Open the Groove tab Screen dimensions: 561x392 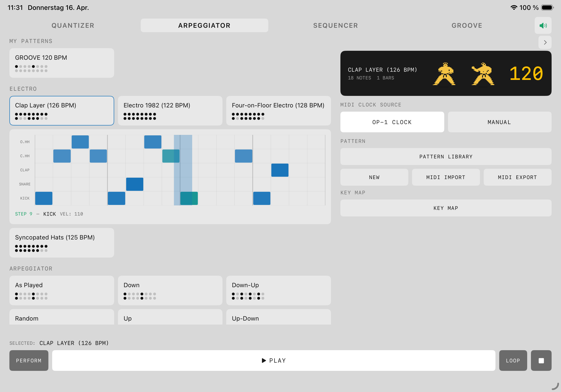[x=467, y=25]
